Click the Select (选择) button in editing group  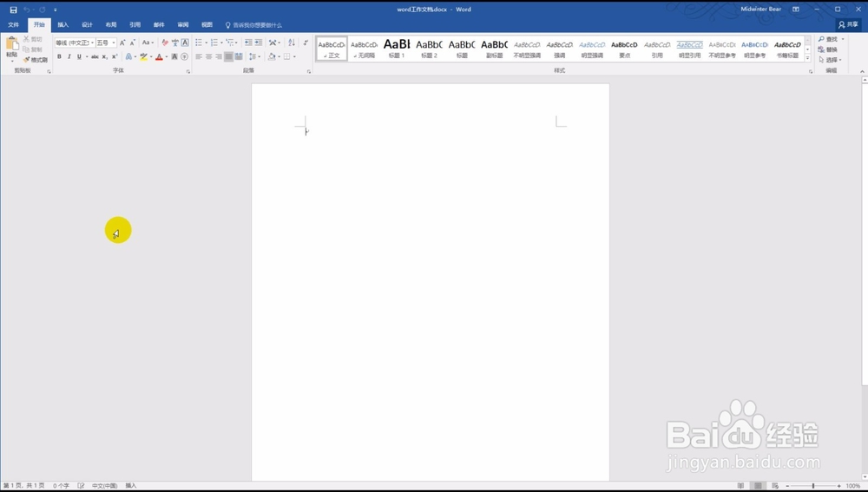tap(830, 60)
